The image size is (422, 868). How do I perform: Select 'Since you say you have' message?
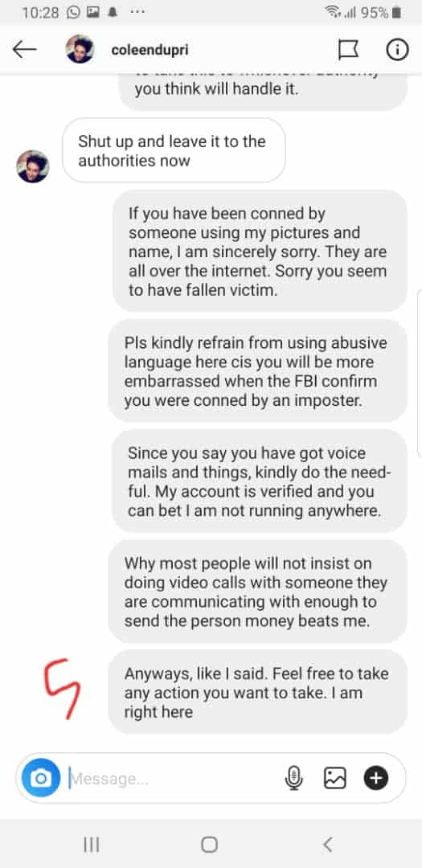(260, 481)
